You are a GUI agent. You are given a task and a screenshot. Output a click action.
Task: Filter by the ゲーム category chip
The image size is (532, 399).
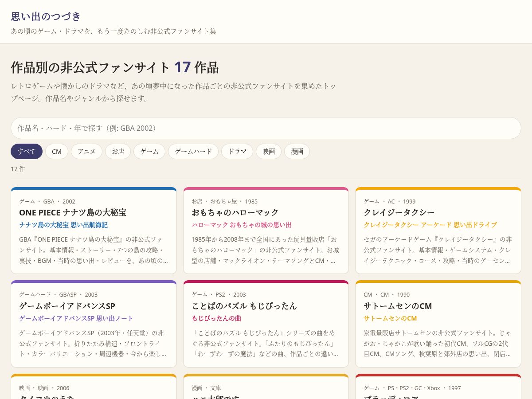click(x=149, y=151)
